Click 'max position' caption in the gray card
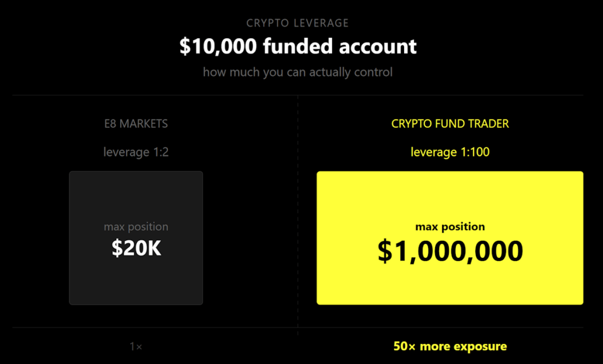The image size is (603, 364). coord(136,227)
